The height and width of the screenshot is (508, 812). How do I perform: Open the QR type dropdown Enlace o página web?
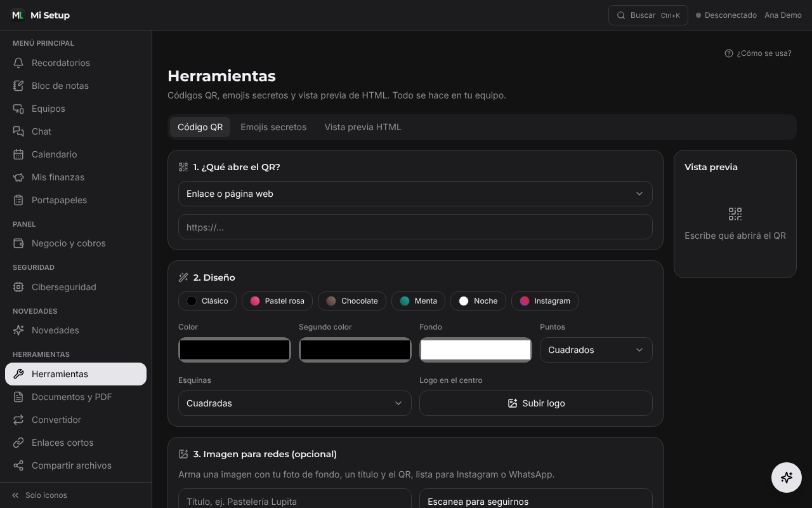[416, 194]
